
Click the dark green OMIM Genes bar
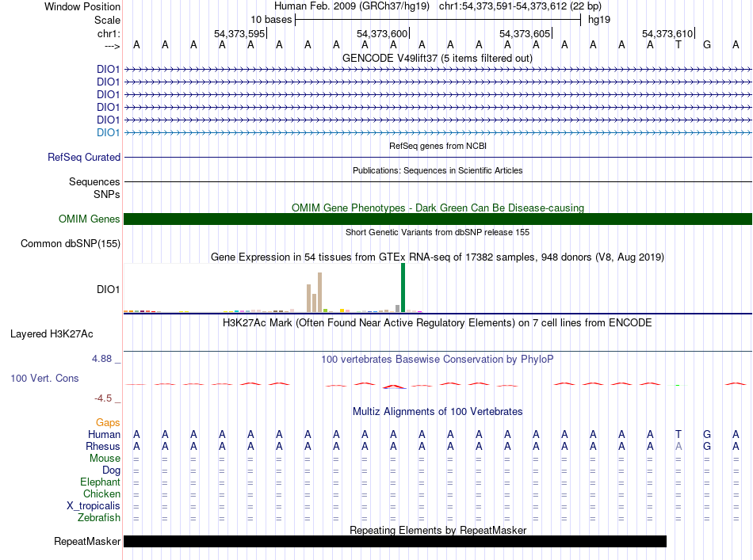438,219
